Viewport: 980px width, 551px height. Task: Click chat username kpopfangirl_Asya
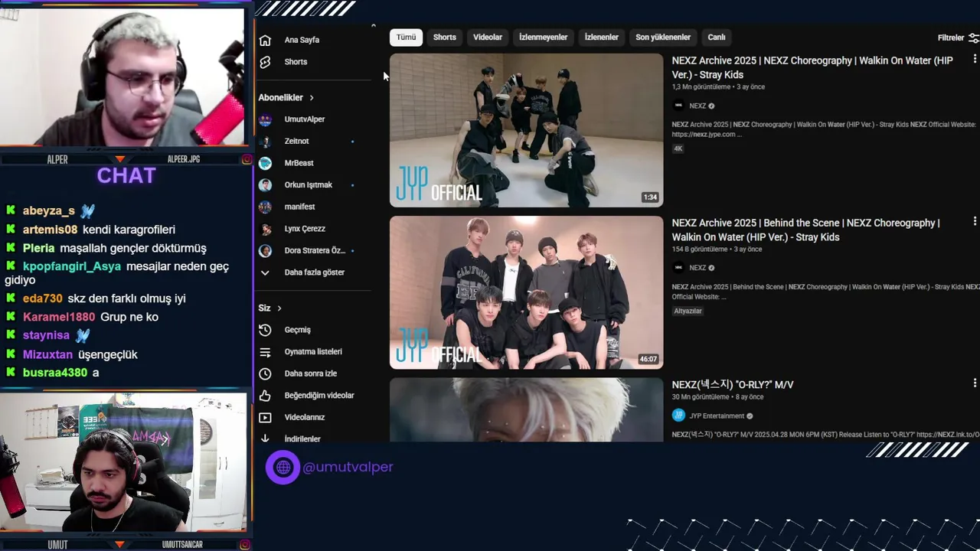click(72, 266)
